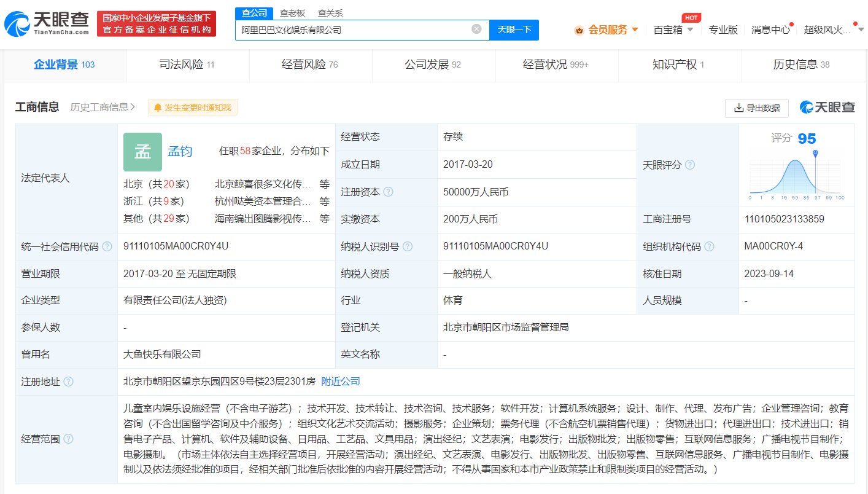Clear the search box with the X icon
This screenshot has height=494, width=868.
pyautogui.click(x=476, y=29)
